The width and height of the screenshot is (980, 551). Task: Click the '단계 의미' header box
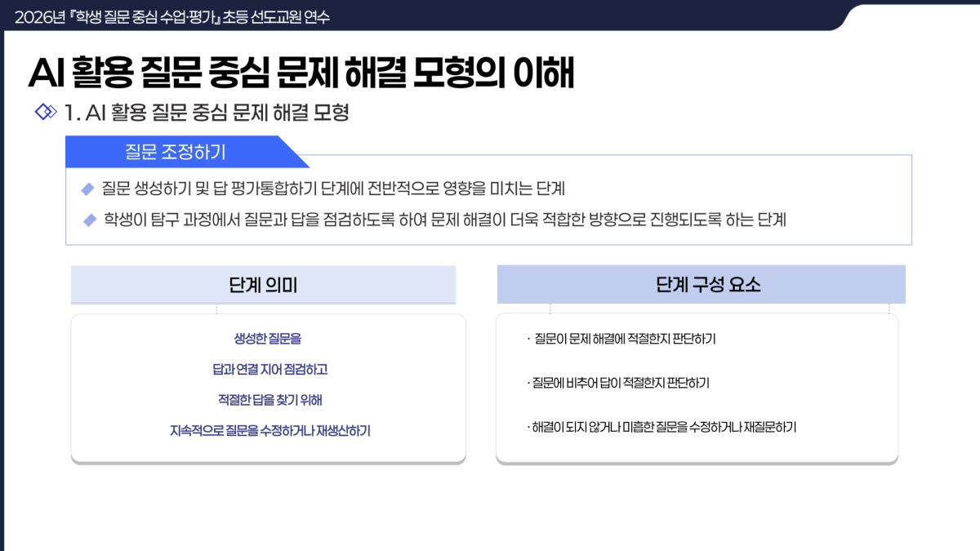point(263,285)
